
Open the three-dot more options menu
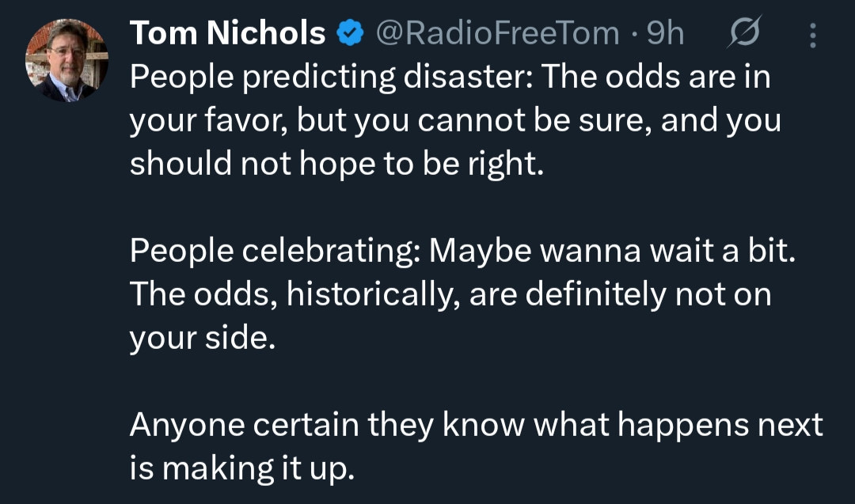pyautogui.click(x=813, y=34)
